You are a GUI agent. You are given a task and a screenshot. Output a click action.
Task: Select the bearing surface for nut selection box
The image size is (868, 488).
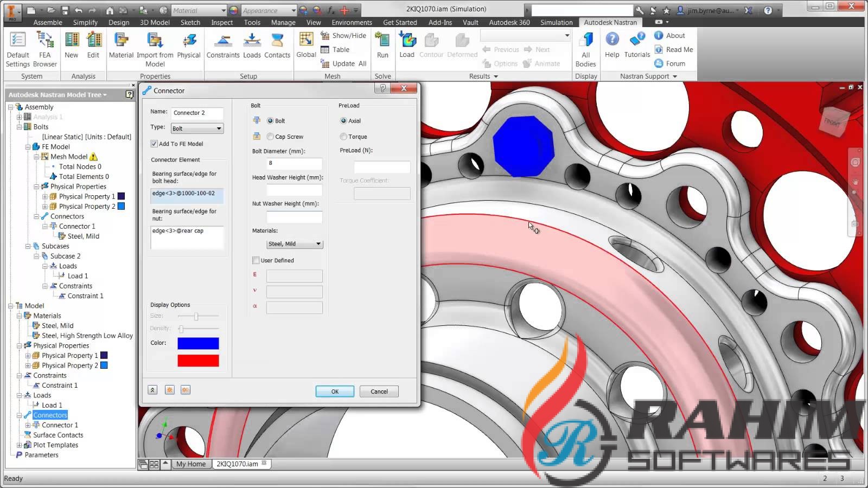(x=187, y=237)
